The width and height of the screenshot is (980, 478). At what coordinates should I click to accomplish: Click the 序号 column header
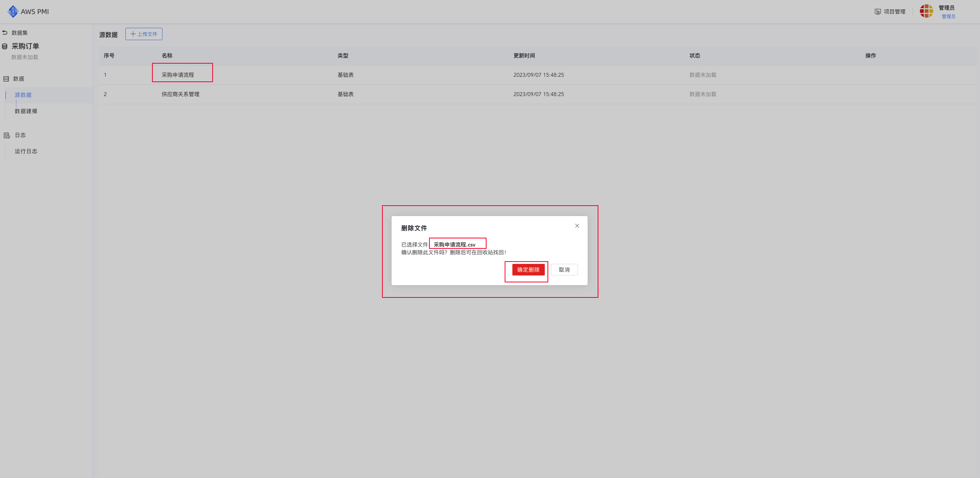[x=109, y=56]
